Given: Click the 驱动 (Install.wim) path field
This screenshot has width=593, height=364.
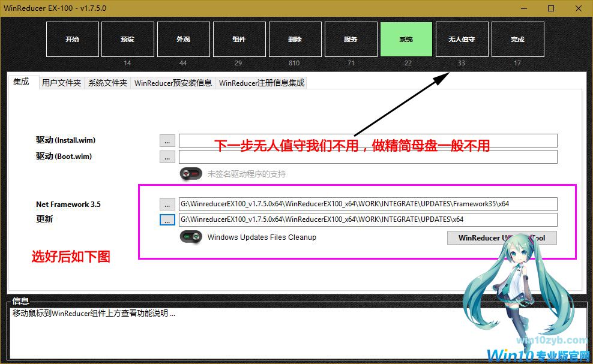Looking at the screenshot, I should 367,140.
